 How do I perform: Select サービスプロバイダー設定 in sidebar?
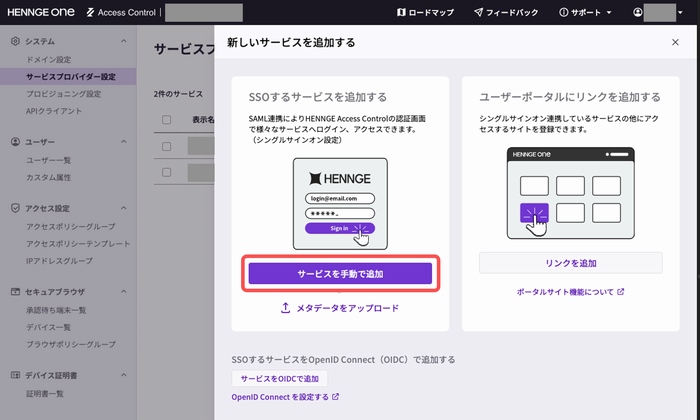point(68,77)
